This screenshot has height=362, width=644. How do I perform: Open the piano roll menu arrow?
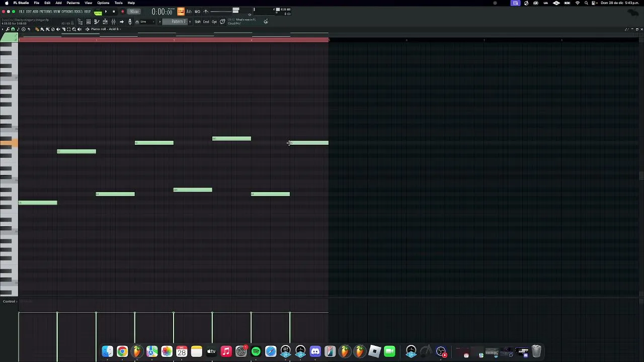[3, 29]
